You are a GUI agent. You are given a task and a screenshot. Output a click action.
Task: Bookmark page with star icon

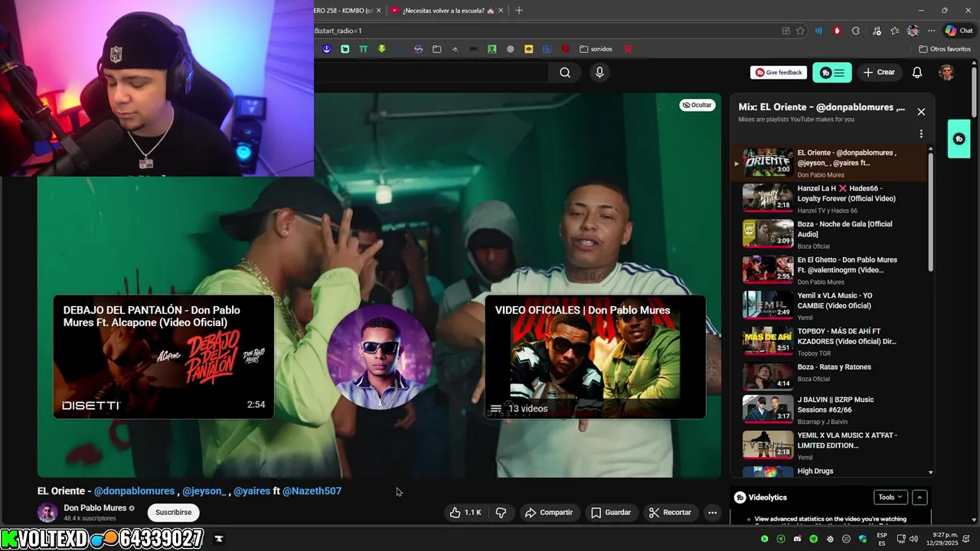[801, 31]
